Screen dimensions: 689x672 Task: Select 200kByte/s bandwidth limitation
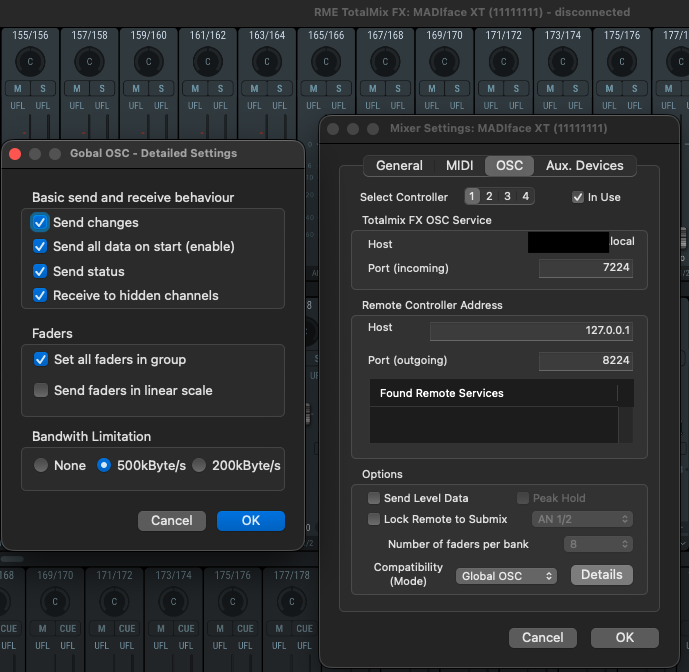(199, 465)
